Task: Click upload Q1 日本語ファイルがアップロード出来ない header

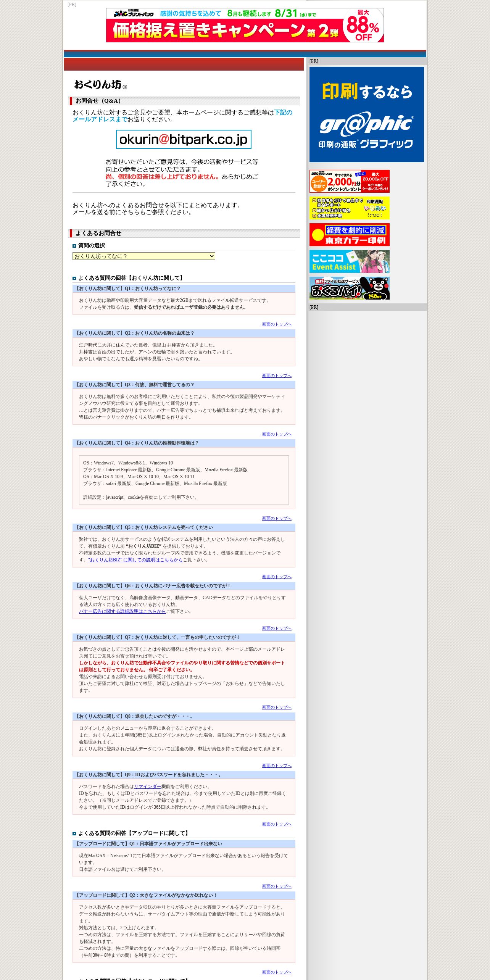Action: 184,844
